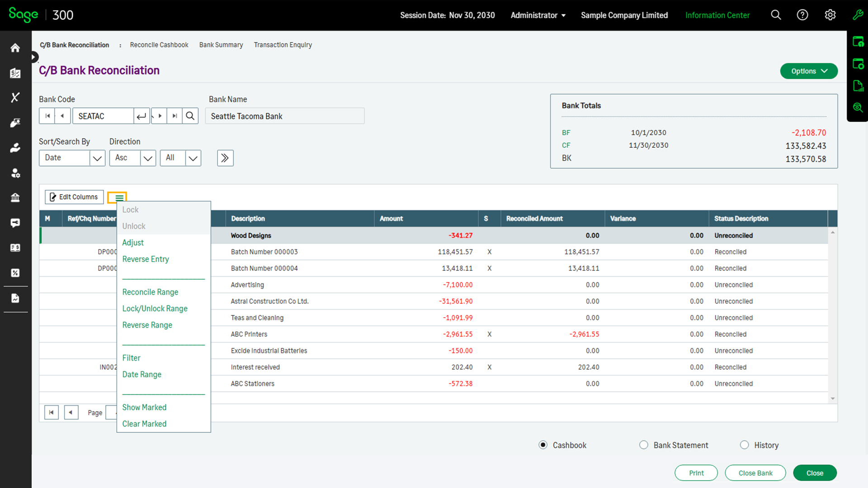The image size is (868, 488).
Task: Open the Sort/Search By Date dropdown
Action: [97, 158]
